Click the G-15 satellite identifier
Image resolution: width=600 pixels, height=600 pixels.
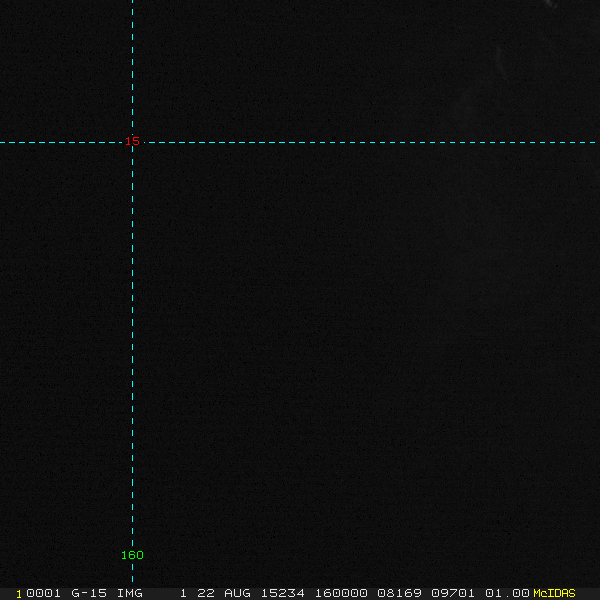click(89, 593)
